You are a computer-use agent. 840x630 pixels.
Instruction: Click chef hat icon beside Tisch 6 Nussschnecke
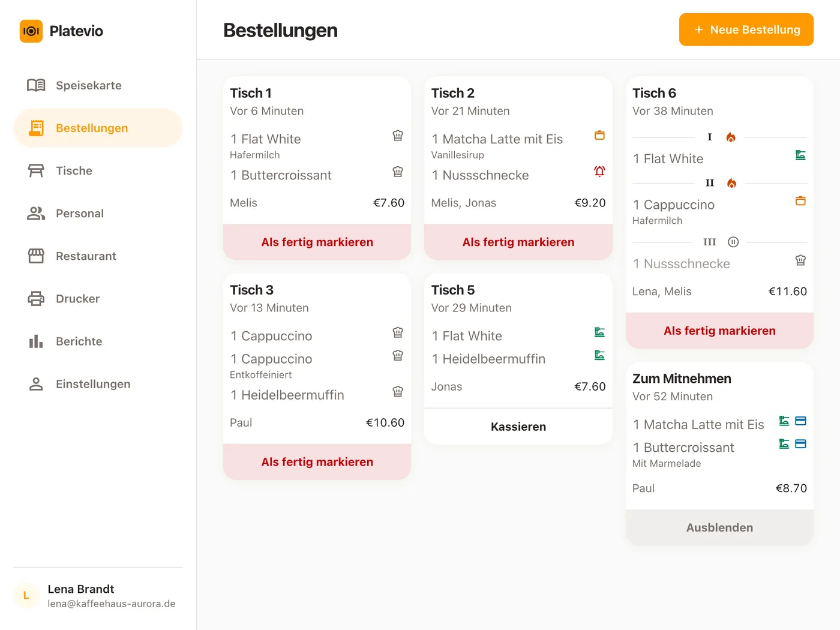pos(800,260)
